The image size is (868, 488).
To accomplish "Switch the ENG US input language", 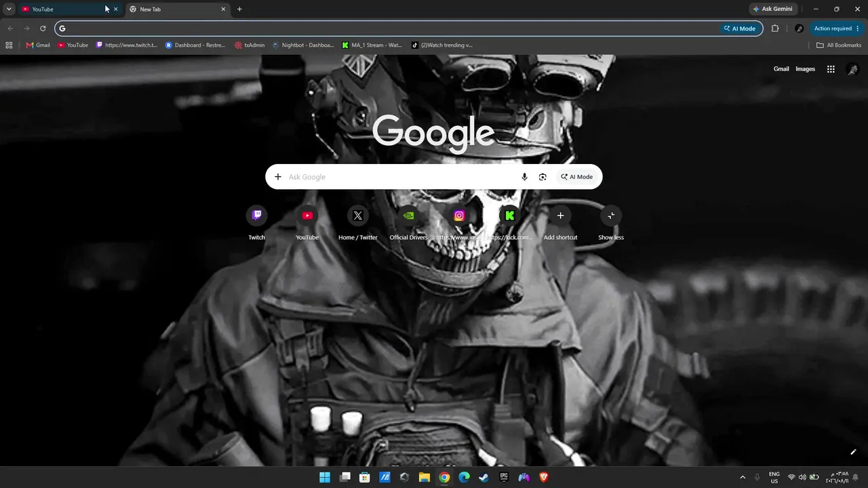I will tap(774, 477).
